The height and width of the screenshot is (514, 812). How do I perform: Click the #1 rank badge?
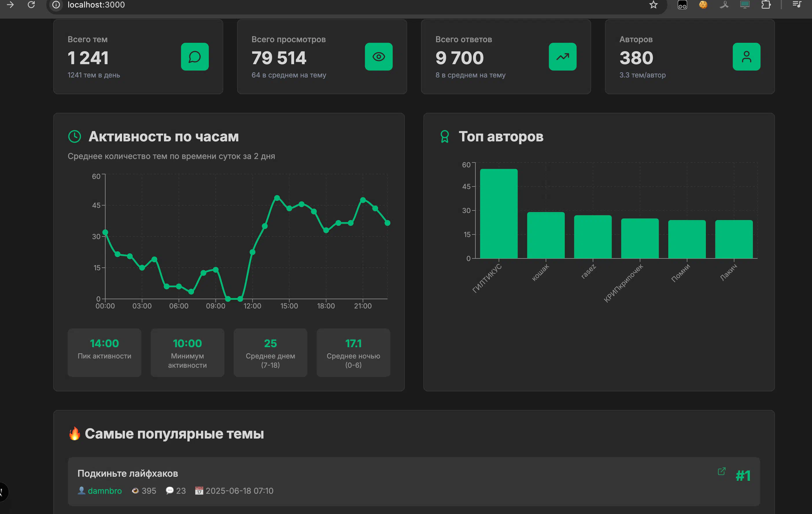click(x=743, y=476)
